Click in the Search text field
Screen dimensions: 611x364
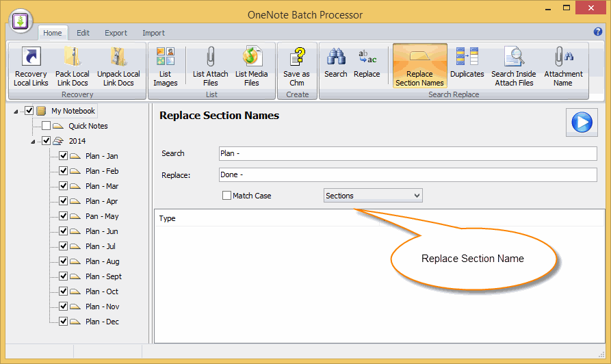point(408,153)
